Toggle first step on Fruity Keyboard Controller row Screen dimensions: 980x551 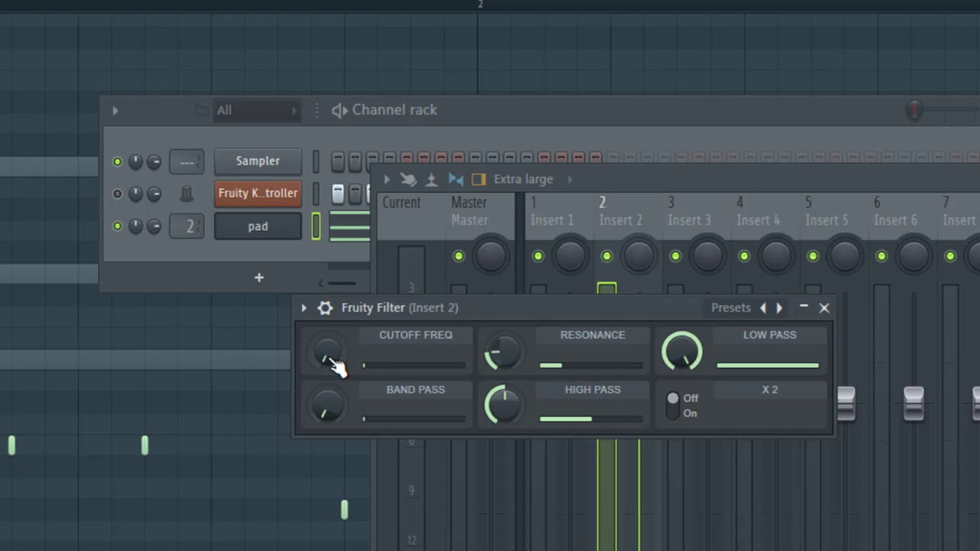[x=338, y=194]
